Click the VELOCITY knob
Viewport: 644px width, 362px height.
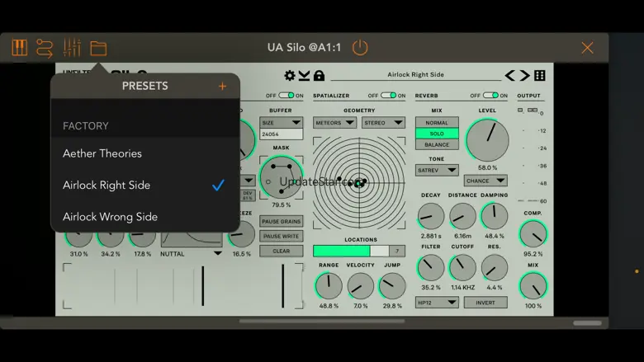(360, 286)
